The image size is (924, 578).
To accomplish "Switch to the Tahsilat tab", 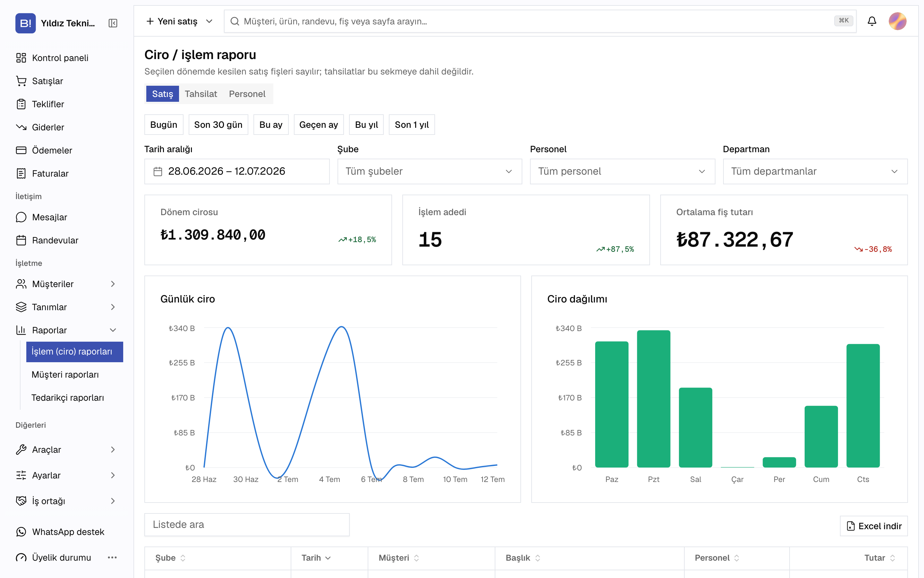I will 201,94.
